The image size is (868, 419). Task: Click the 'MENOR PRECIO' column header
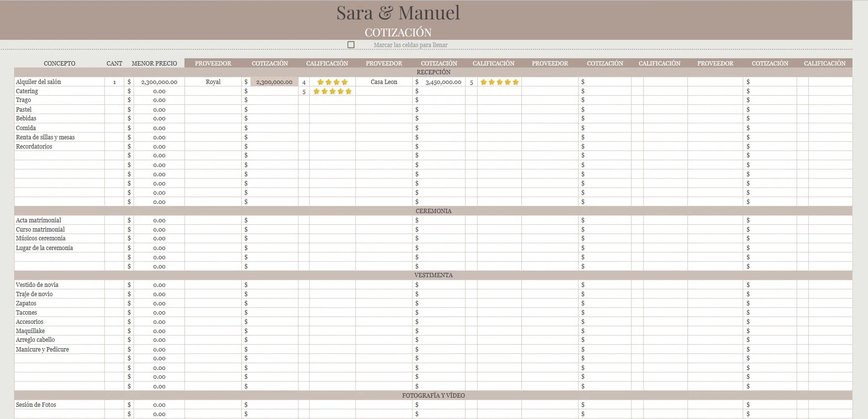[x=154, y=64]
